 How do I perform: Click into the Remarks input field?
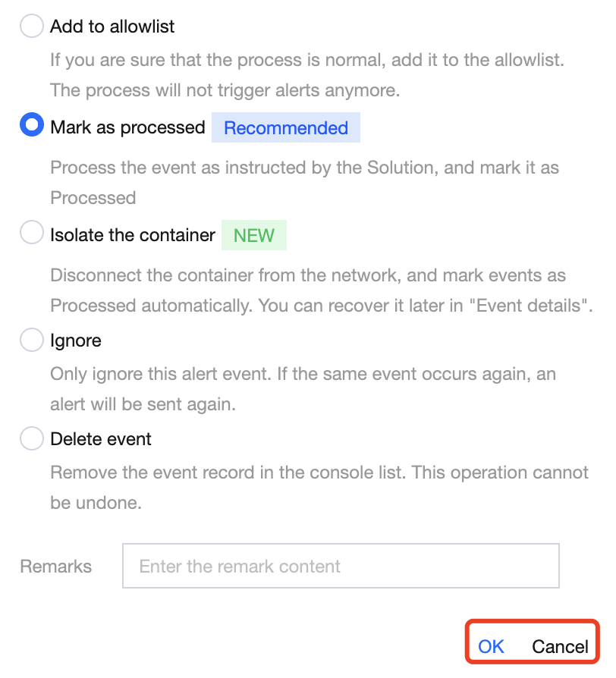click(x=341, y=566)
